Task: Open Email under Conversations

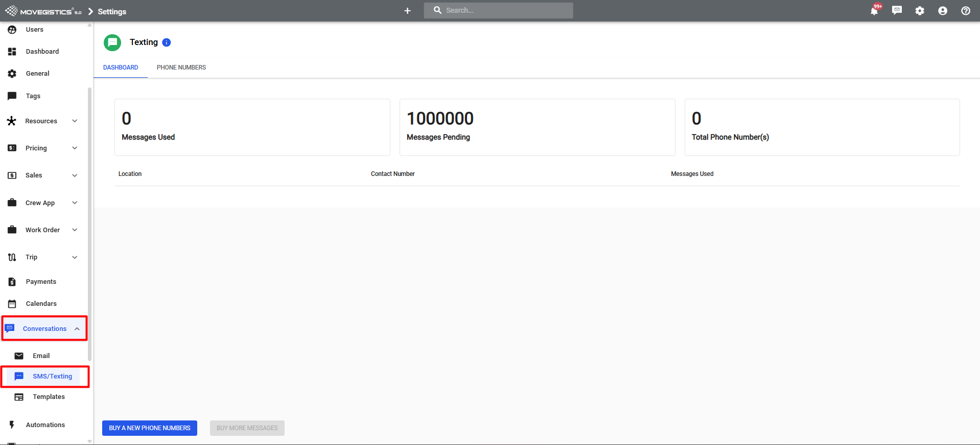Action: point(41,356)
